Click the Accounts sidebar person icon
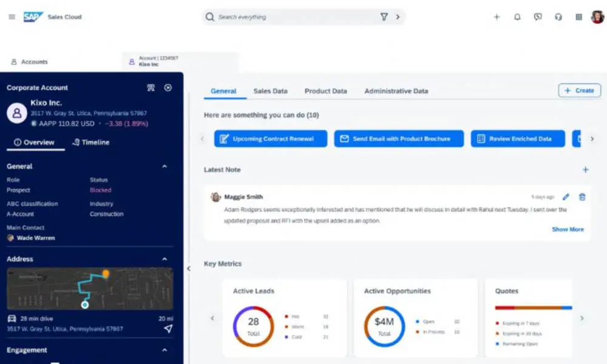The image size is (607, 364). (x=13, y=61)
